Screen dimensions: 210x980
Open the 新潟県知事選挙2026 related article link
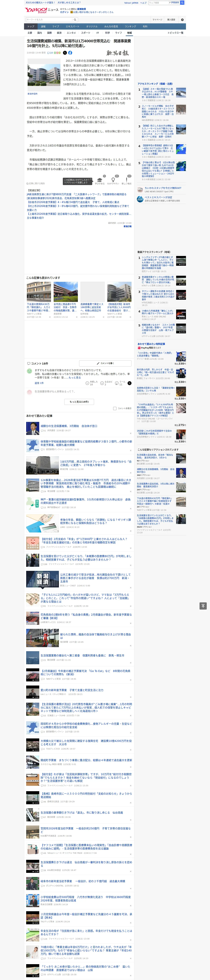point(61,198)
